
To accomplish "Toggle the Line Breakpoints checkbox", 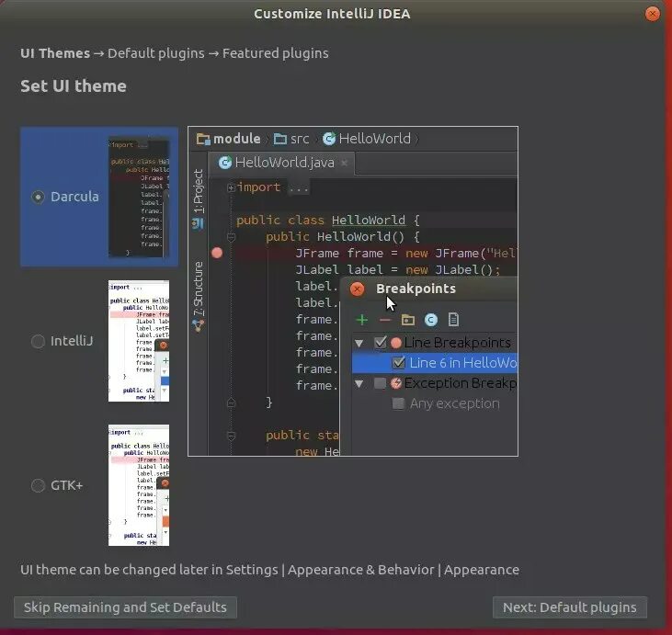I will 381,343.
